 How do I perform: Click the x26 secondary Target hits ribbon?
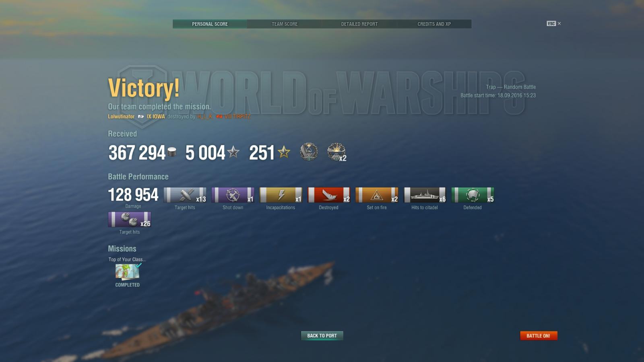click(130, 220)
